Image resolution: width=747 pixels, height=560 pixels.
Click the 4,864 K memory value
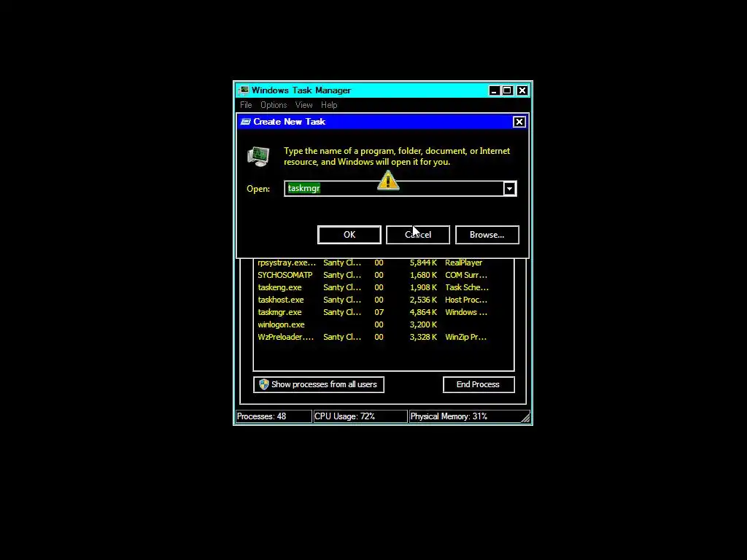tap(423, 312)
